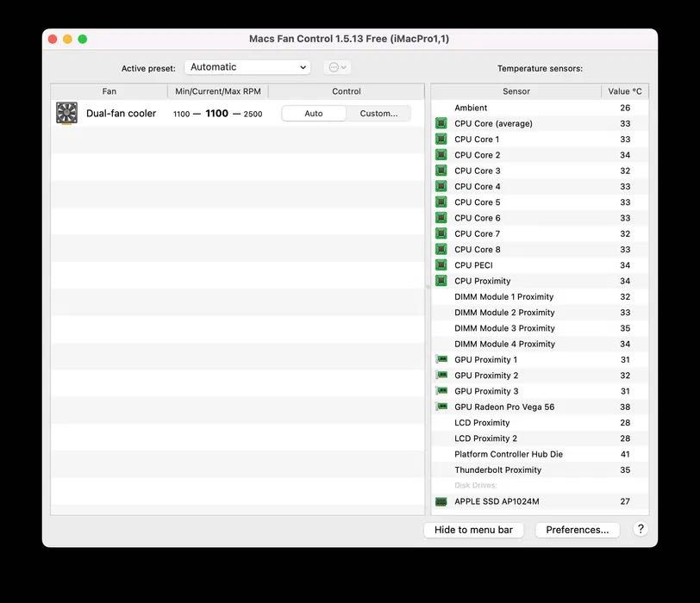Viewport: 700px width, 603px height.
Task: Open the help question mark button
Action: coord(641,529)
